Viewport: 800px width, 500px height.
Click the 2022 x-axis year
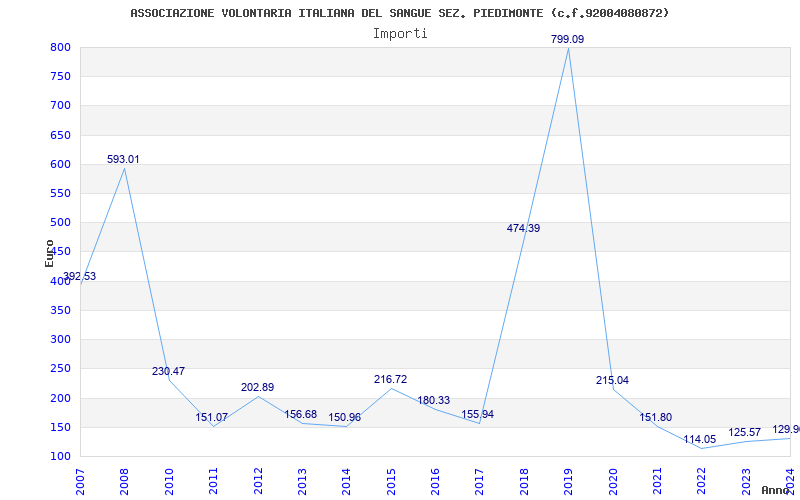click(x=702, y=482)
